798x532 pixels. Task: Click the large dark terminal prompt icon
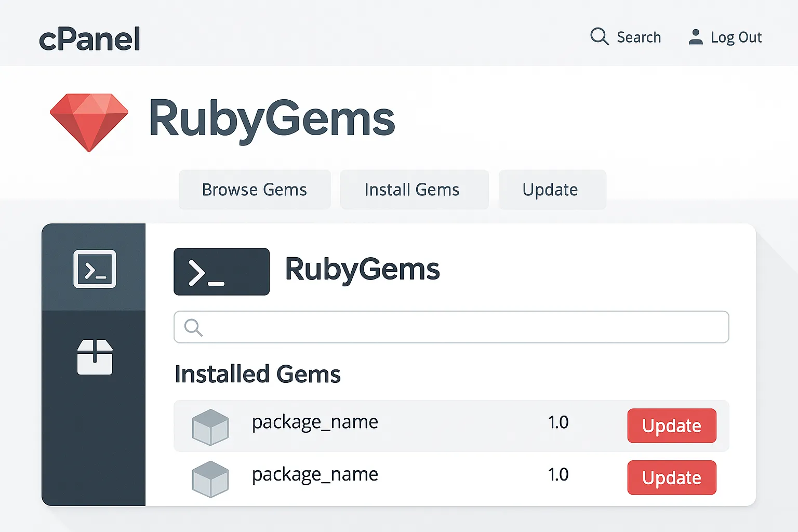coord(221,272)
